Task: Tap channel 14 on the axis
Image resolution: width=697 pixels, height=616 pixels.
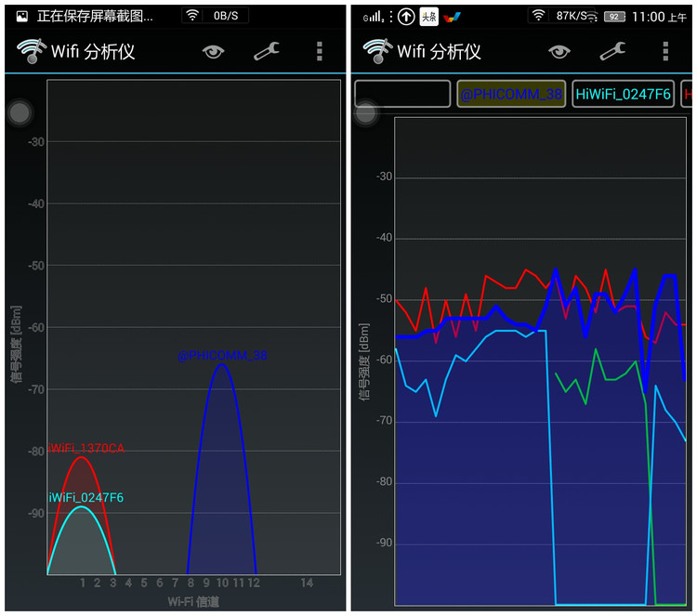Action: click(x=307, y=583)
